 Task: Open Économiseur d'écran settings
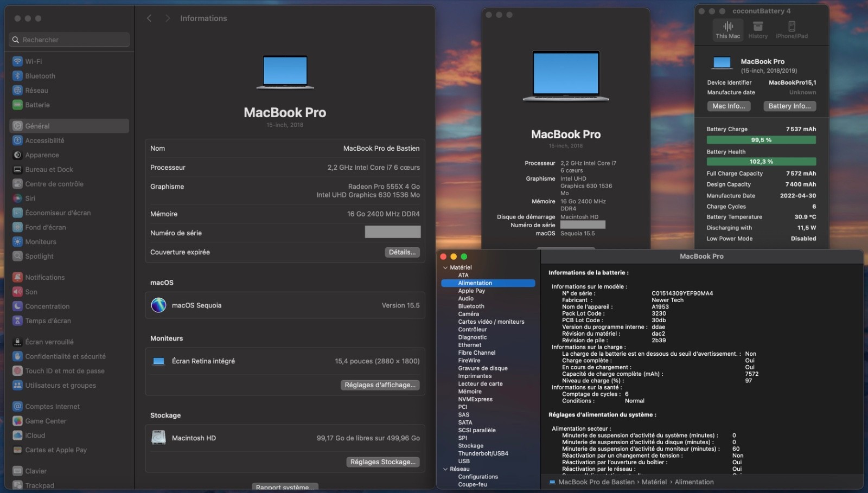69,213
